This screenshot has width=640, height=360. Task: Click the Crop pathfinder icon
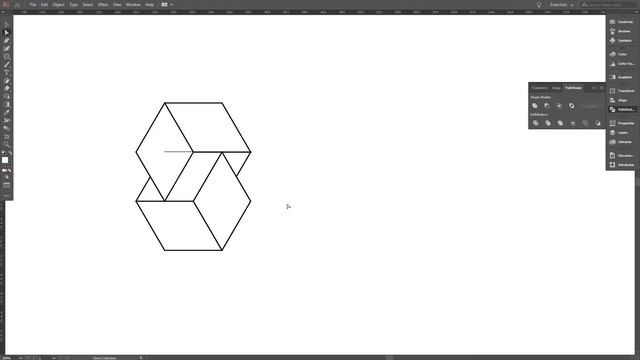[x=573, y=123]
